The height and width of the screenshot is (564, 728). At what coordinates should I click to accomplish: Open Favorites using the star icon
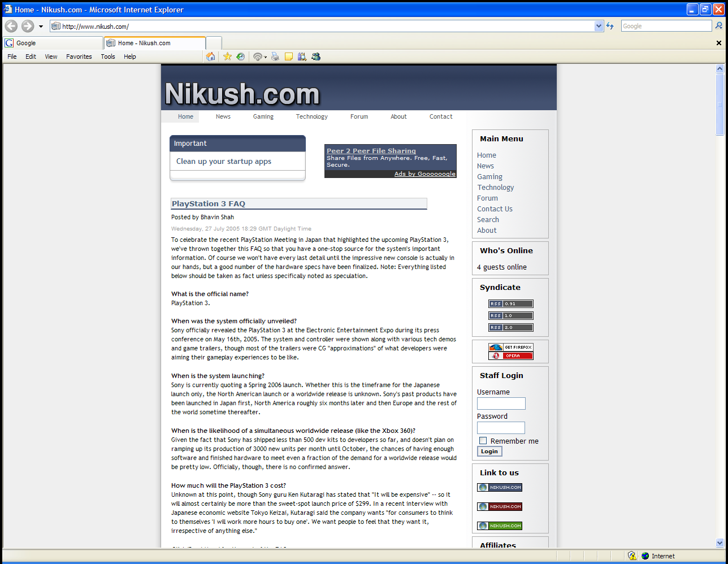pyautogui.click(x=227, y=57)
